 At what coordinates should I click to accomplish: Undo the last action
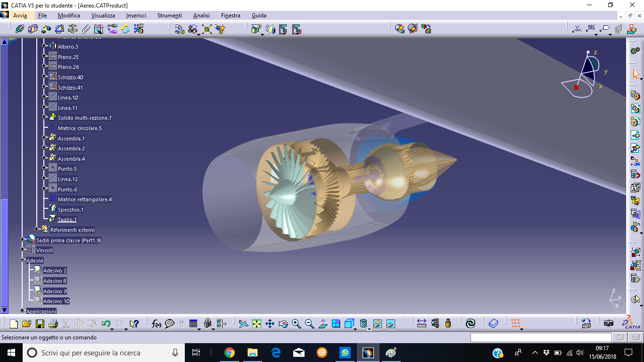click(x=106, y=324)
